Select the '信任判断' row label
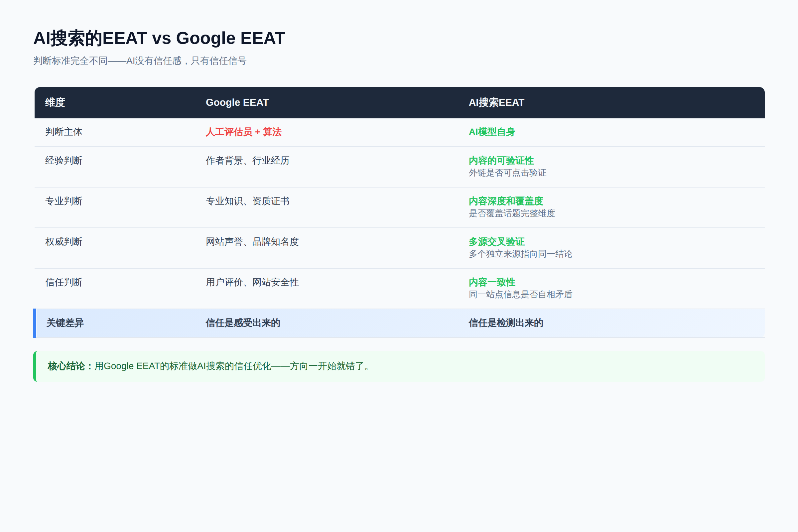 coord(64,282)
